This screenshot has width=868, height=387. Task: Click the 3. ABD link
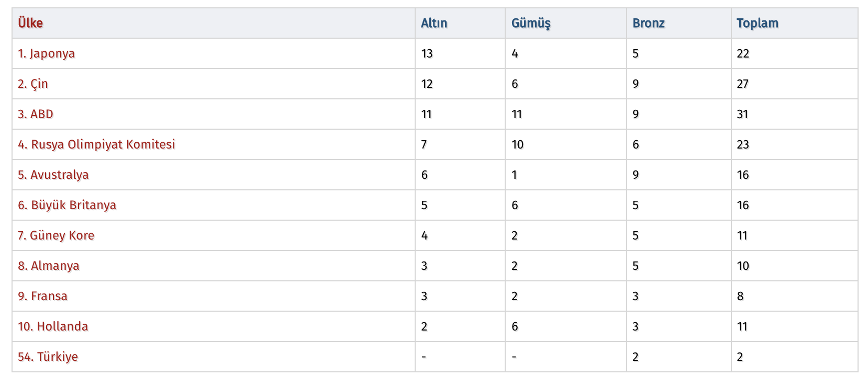pyautogui.click(x=36, y=114)
